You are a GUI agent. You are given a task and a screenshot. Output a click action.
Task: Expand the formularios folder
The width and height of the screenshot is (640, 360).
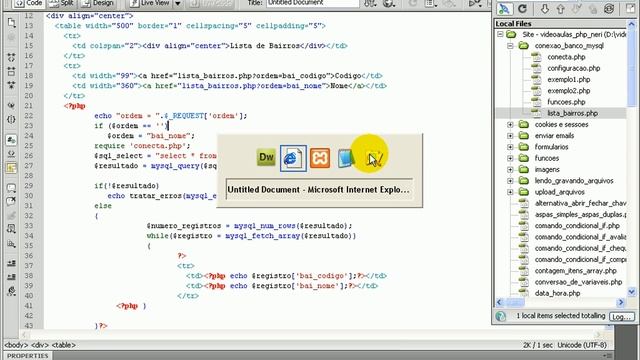pyautogui.click(x=510, y=147)
